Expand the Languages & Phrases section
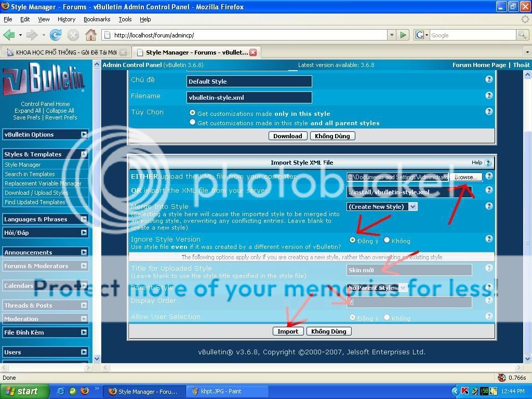The width and height of the screenshot is (532, 399). pos(84,219)
